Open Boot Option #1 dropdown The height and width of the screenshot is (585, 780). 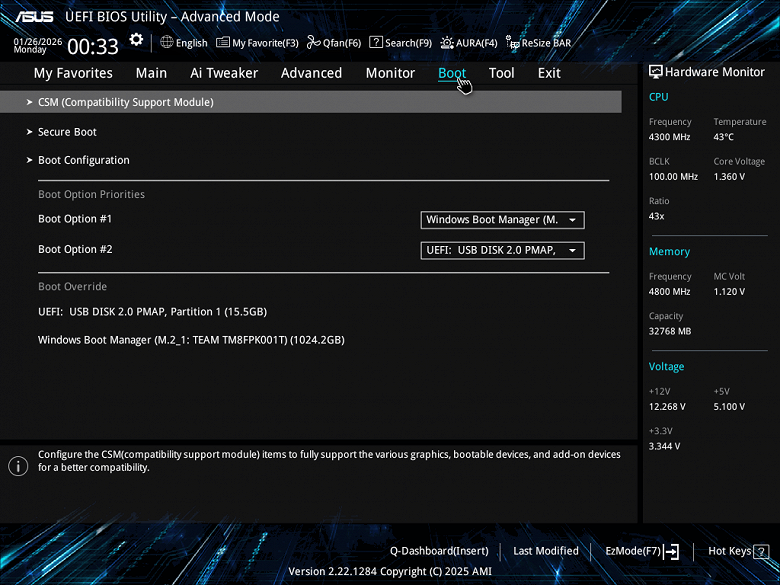point(502,220)
